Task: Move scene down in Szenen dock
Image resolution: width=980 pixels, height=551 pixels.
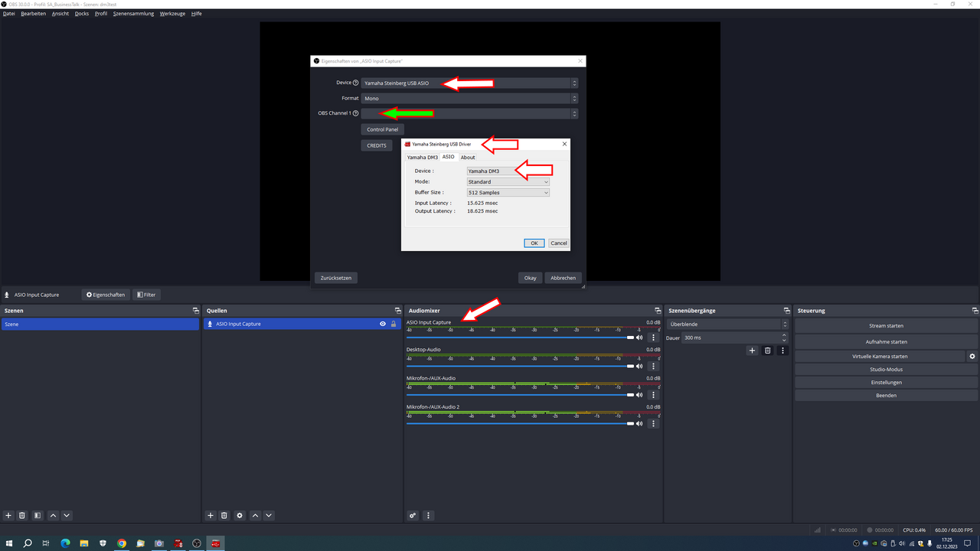Action: 67,516
